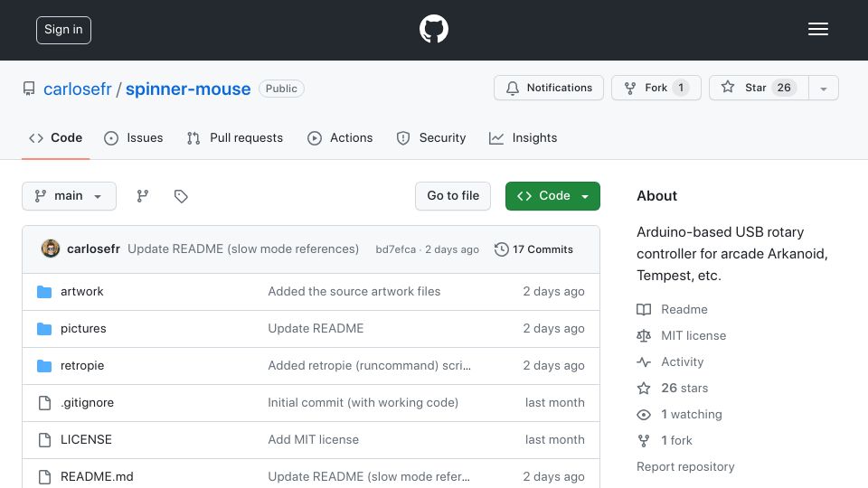This screenshot has width=868, height=488.
Task: Open the spinner-mouse repository link
Action: (188, 89)
